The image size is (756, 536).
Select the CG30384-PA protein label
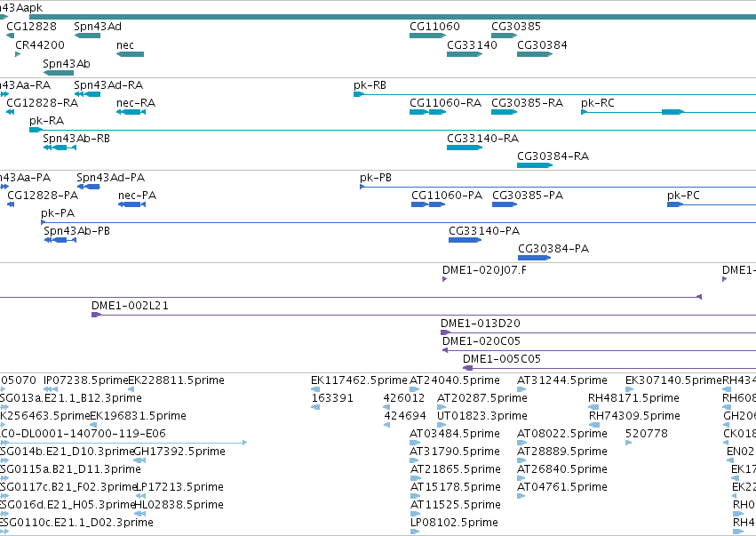(x=553, y=249)
